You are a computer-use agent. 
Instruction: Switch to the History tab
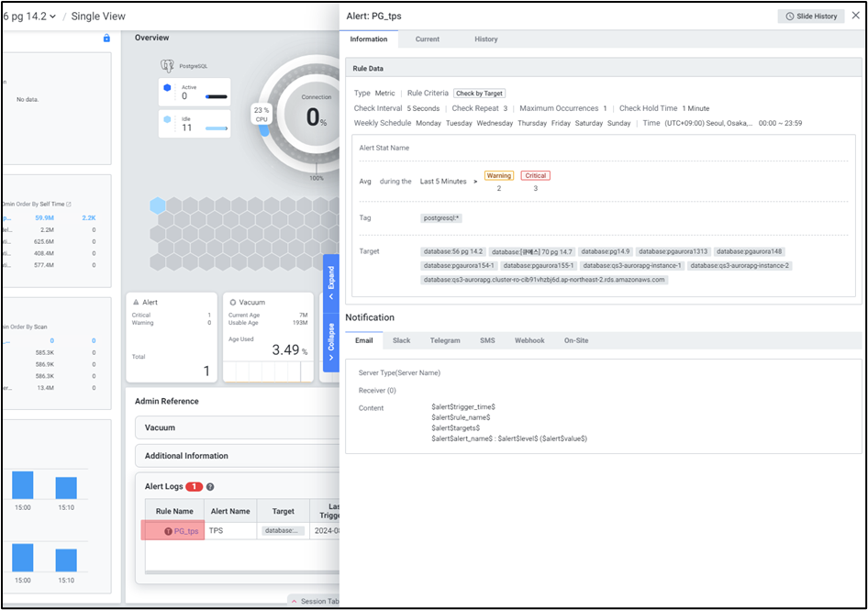click(x=485, y=39)
